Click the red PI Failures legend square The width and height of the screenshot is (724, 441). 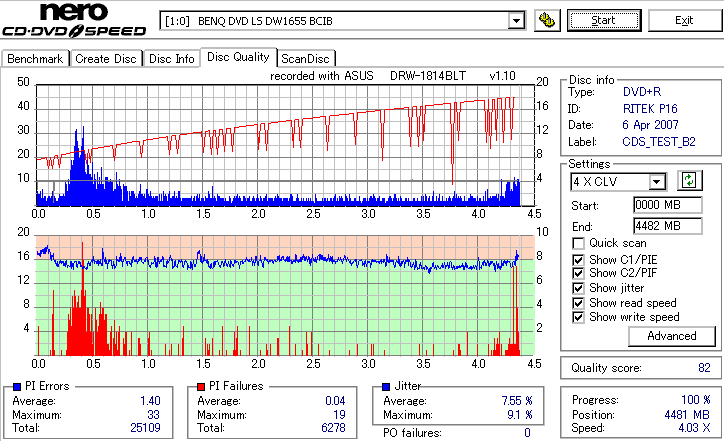pos(201,387)
